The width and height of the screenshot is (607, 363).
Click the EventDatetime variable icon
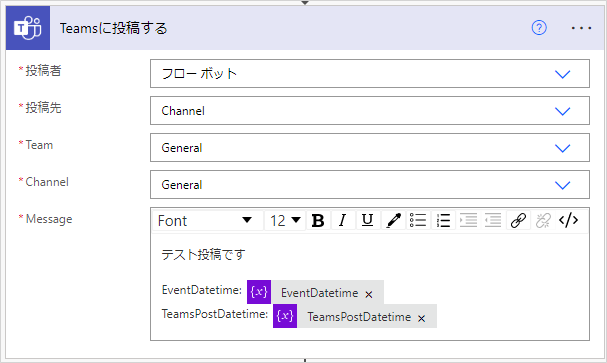click(259, 292)
